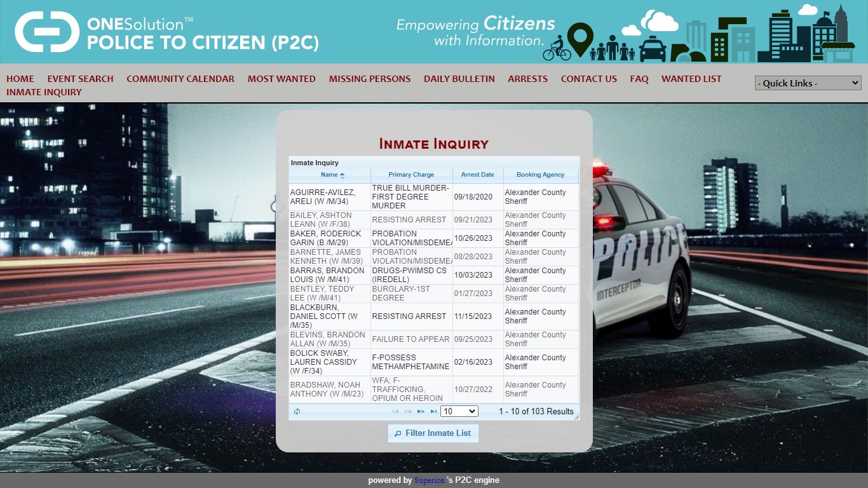The image size is (868, 488).
Task: Click arrest date 09/21/2023
Action: pos(473,220)
